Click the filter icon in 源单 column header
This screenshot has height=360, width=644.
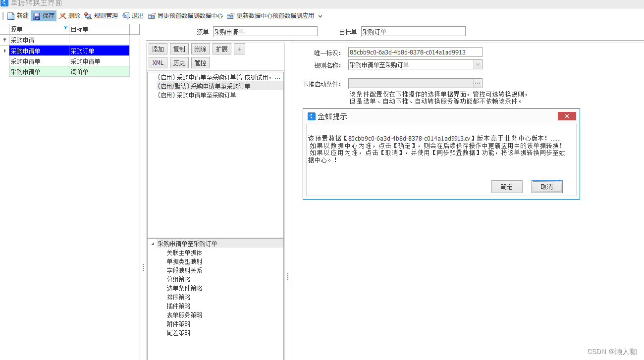[x=65, y=28]
